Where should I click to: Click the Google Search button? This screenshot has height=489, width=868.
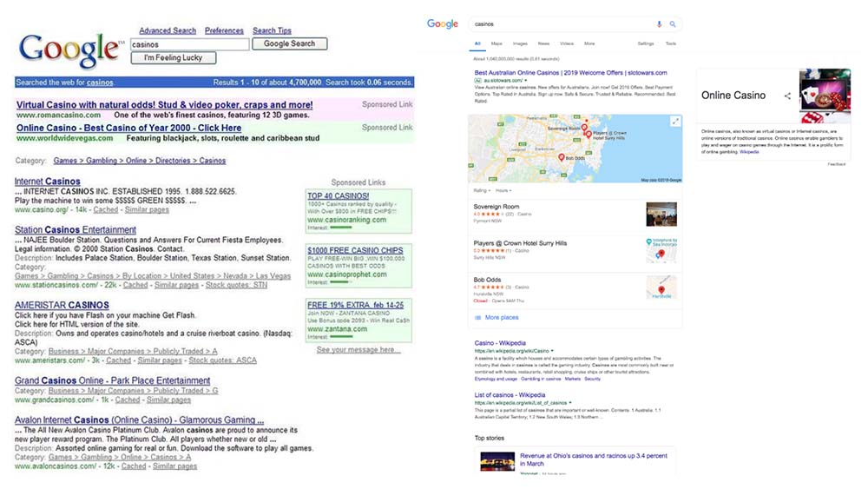click(290, 43)
